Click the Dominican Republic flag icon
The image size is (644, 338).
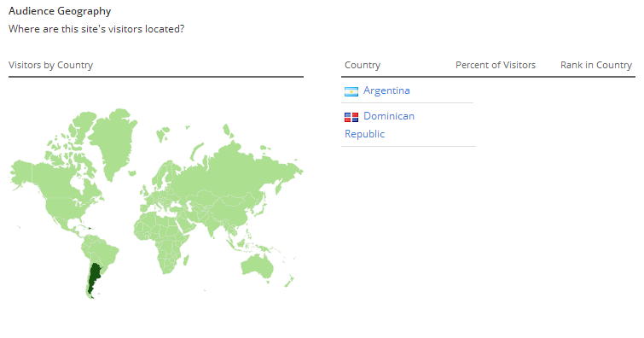(x=351, y=118)
